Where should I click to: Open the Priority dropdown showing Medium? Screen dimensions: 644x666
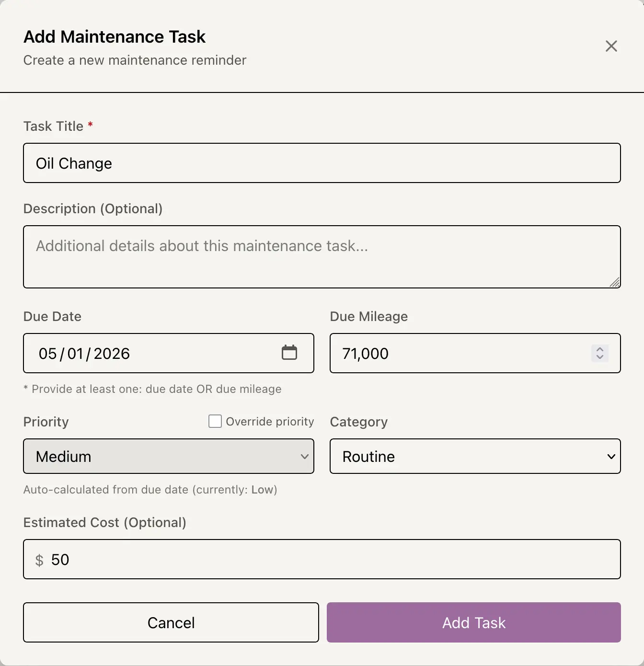click(x=168, y=456)
